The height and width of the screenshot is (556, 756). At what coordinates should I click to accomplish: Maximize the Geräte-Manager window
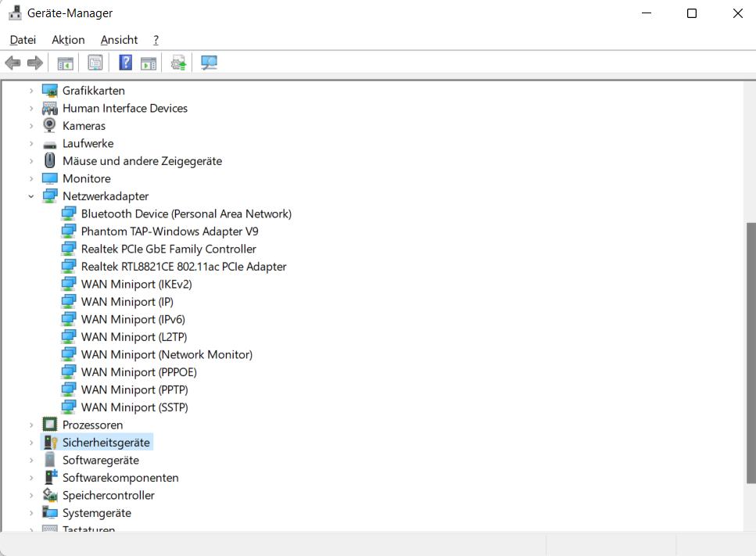692,13
